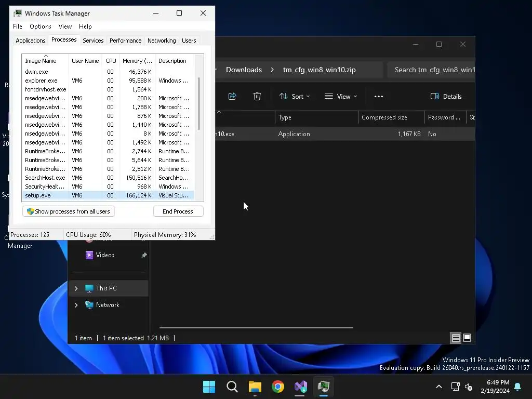The height and width of the screenshot is (399, 532).
Task: Click the share icon in File Explorer toolbar
Action: click(232, 96)
